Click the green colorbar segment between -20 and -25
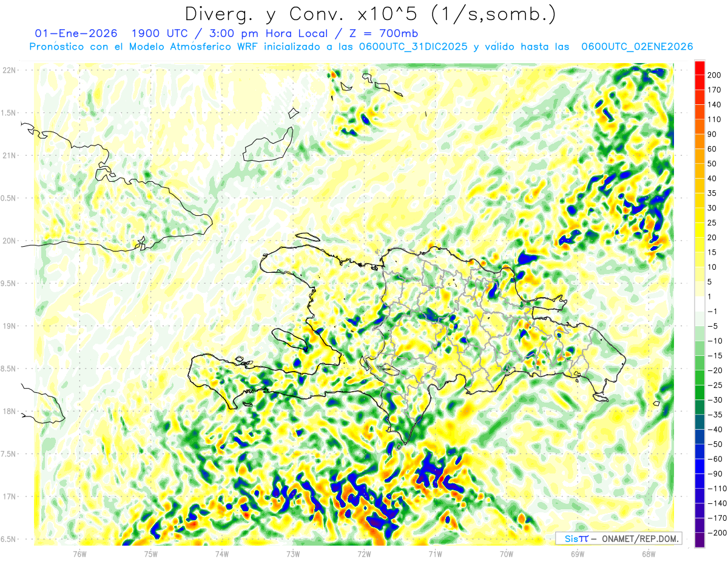 point(699,378)
